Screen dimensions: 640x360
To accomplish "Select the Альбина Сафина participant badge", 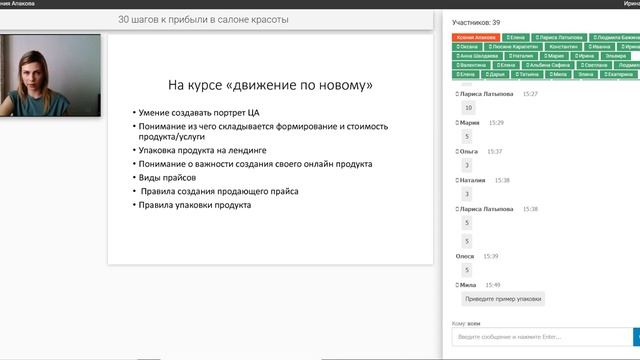I will [548, 65].
